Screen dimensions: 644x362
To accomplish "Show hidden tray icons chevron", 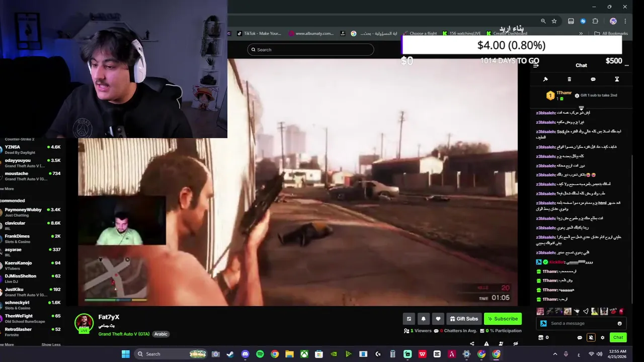I will 555,354.
